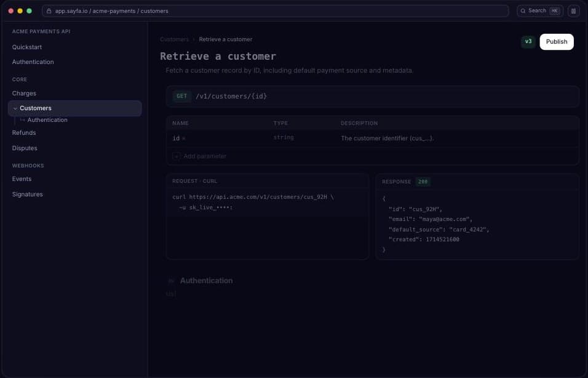The width and height of the screenshot is (588, 378).
Task: Open the Events page under Webhooks
Action: 22,179
